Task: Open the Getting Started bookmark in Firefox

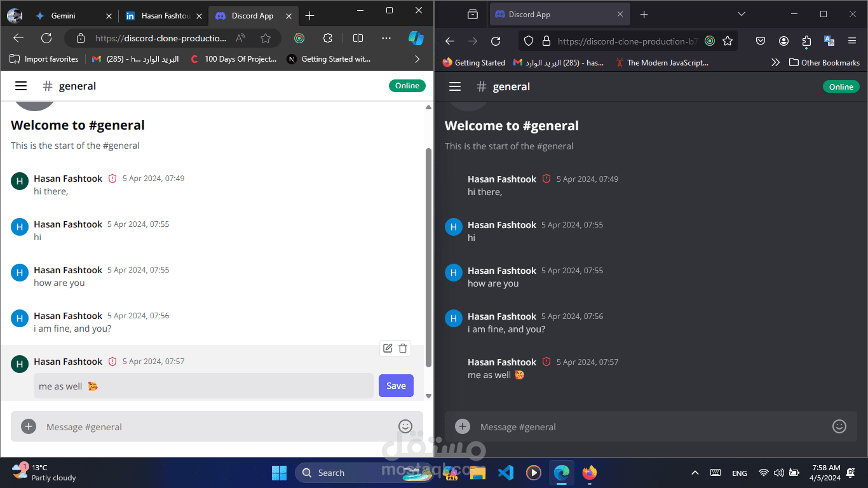Action: coord(473,62)
